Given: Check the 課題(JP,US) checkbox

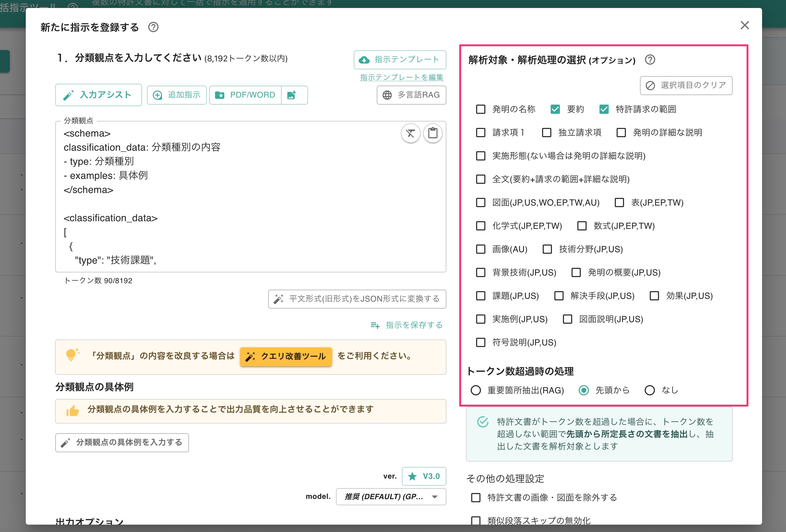Looking at the screenshot, I should 480,296.
